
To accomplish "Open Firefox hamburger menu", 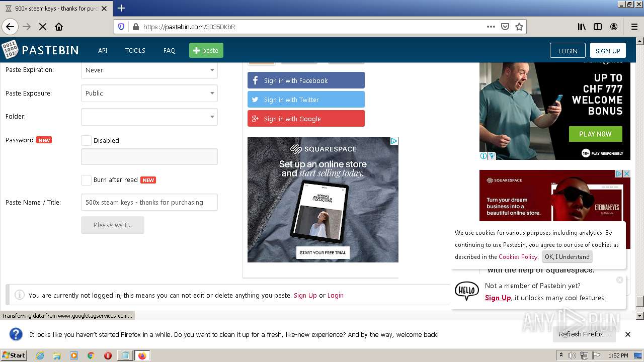I will 634,27.
